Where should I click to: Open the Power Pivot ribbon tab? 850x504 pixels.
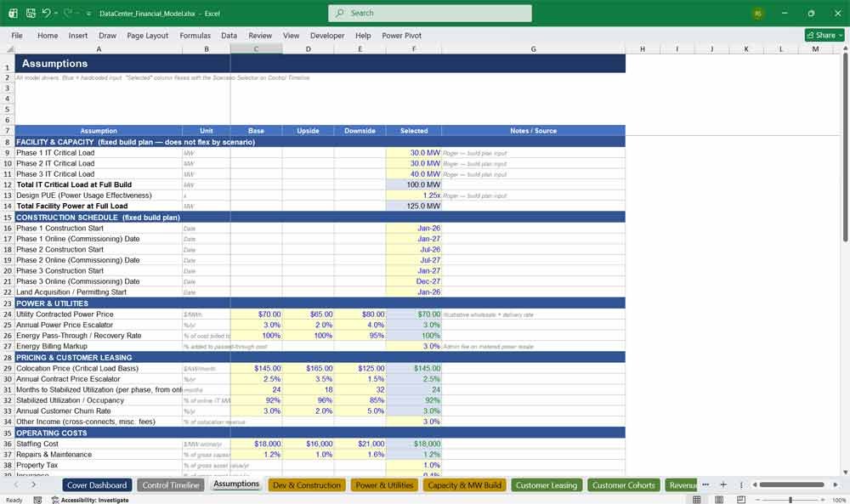tap(402, 35)
